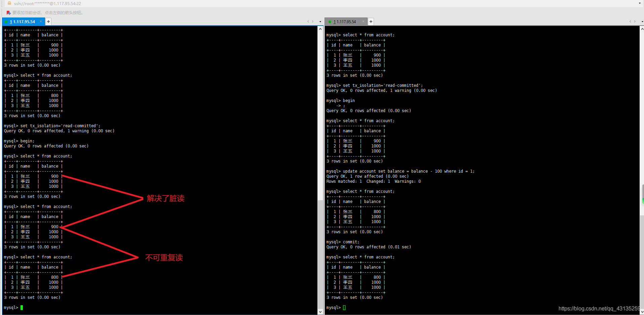
Task: Close the left pane 1.117.95.54 tab
Action: point(41,22)
